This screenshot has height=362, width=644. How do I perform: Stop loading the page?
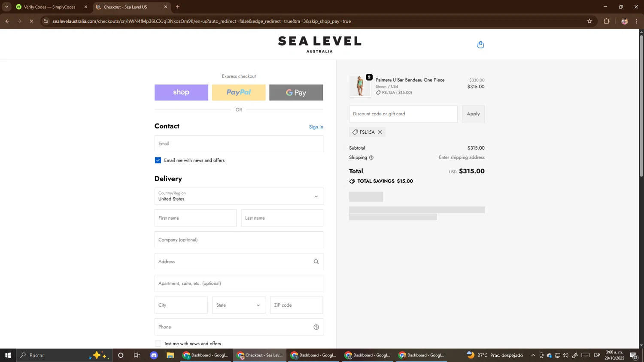click(x=31, y=21)
